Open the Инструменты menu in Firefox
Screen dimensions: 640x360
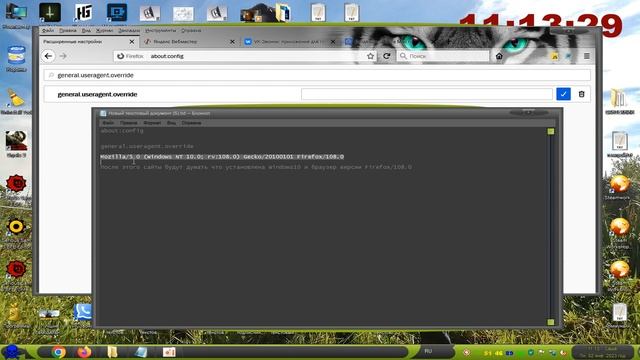click(x=160, y=31)
